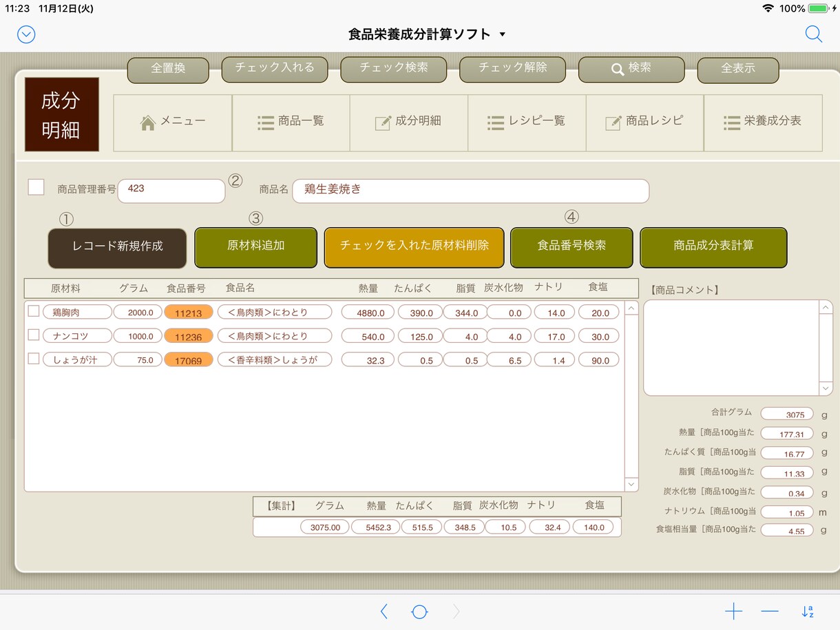Click 合計グラム value 3075

787,414
